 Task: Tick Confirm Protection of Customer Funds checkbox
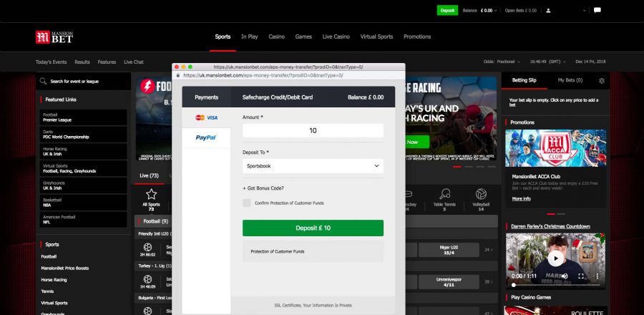(x=246, y=203)
